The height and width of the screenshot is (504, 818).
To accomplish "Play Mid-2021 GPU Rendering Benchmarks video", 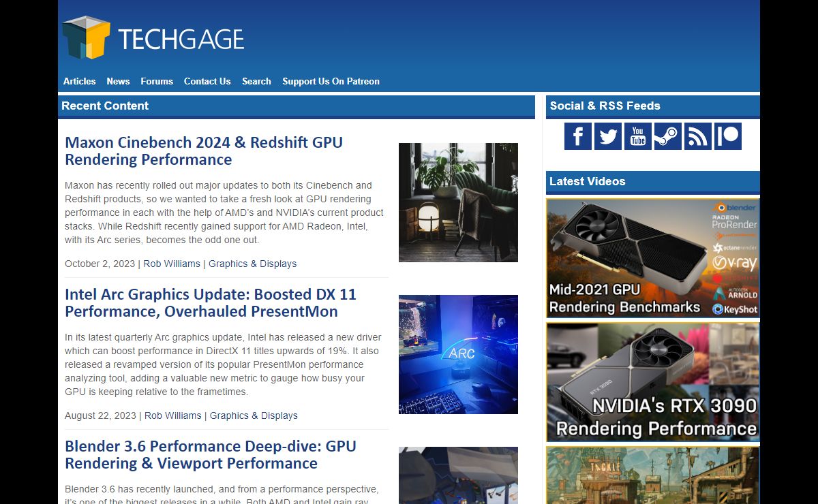I will (x=653, y=258).
